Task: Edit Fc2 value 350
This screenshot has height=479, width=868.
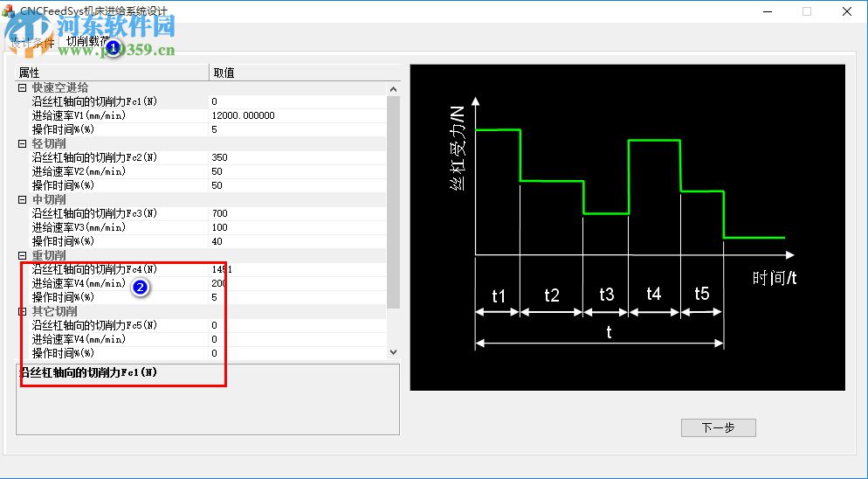Action: point(297,157)
